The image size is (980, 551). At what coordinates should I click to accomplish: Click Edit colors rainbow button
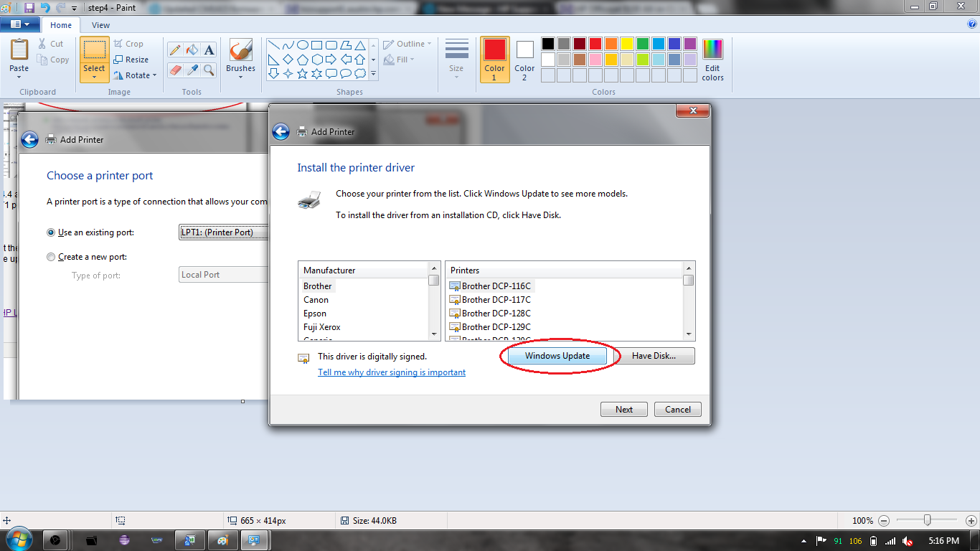[712, 60]
